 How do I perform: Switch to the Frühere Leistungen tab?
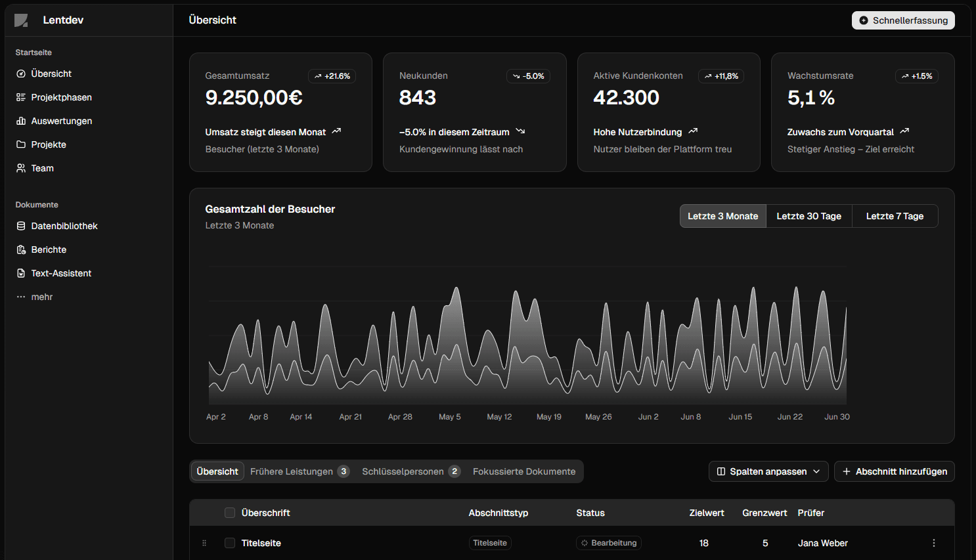[299, 471]
